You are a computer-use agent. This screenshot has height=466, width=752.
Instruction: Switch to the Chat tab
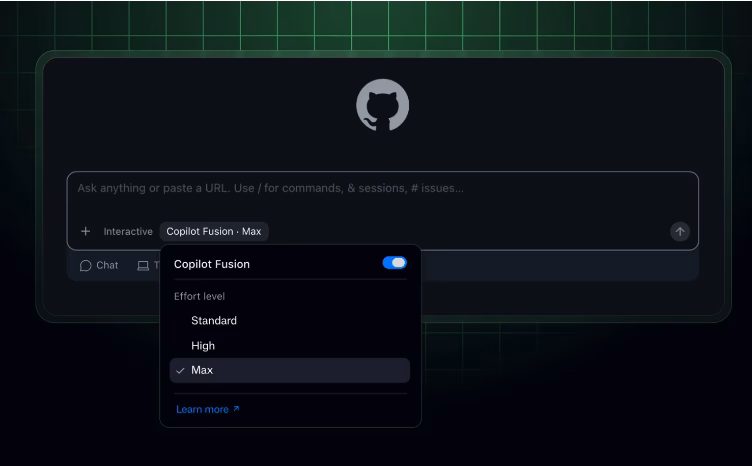pos(99,266)
